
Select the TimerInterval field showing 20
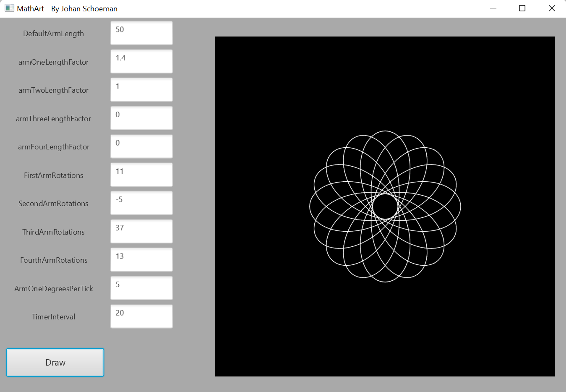pyautogui.click(x=141, y=316)
